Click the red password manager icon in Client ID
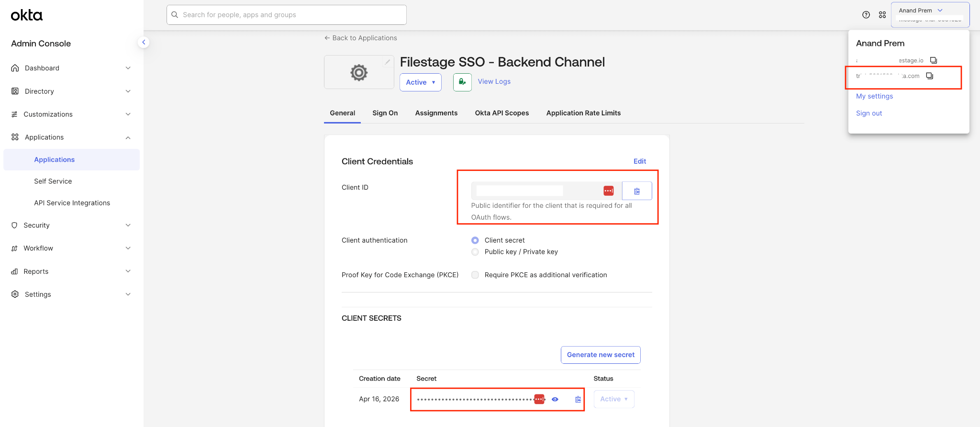The image size is (980, 427). [x=609, y=191]
